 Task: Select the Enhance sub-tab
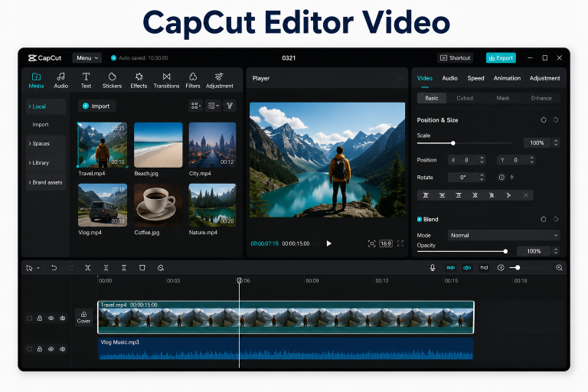pos(541,98)
